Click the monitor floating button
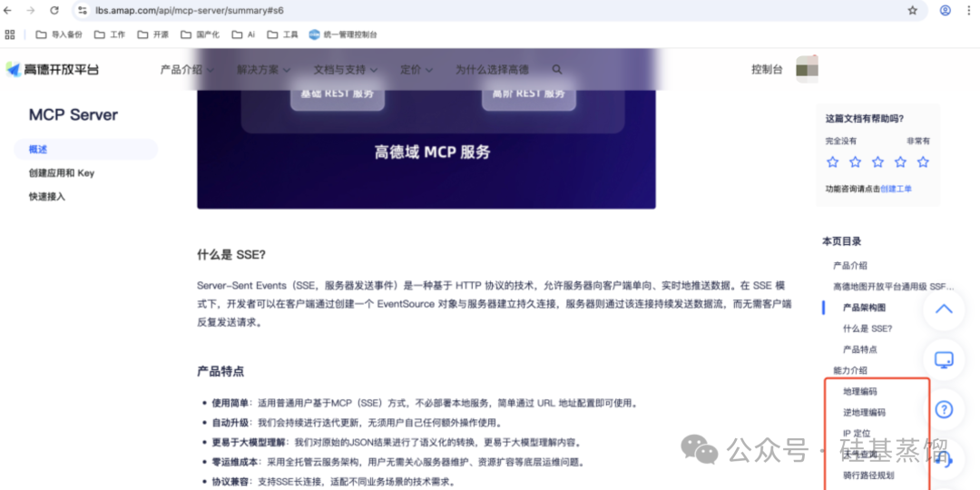Screen dimensions: 980x490 [x=943, y=359]
